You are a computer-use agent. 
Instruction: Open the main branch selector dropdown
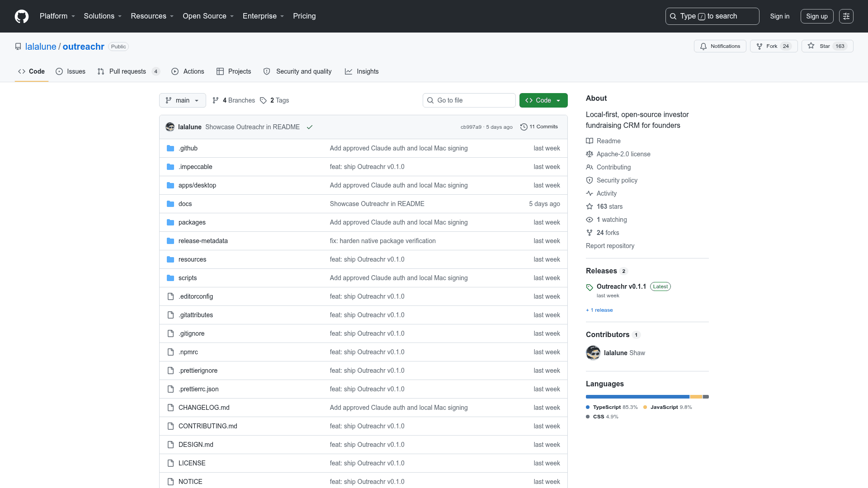[183, 100]
